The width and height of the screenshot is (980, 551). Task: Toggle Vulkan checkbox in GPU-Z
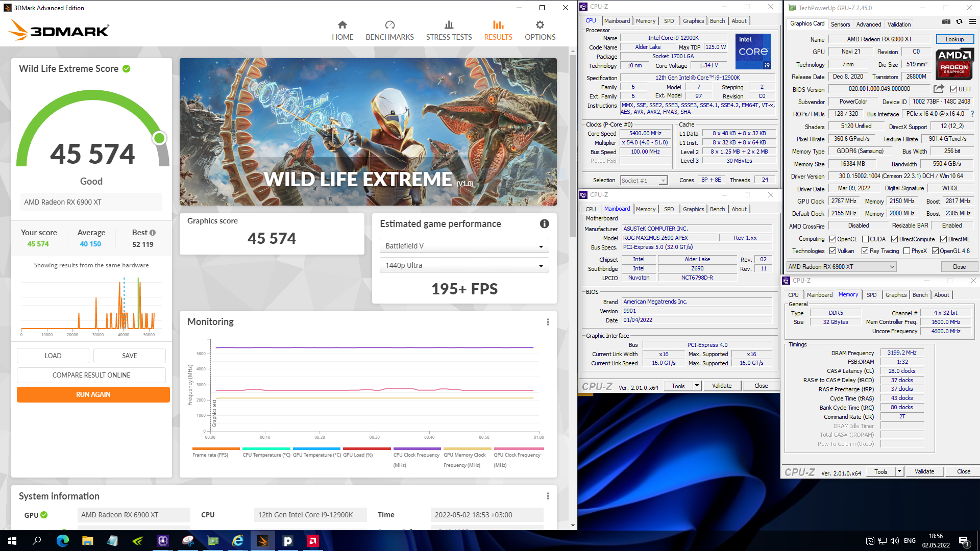click(832, 251)
